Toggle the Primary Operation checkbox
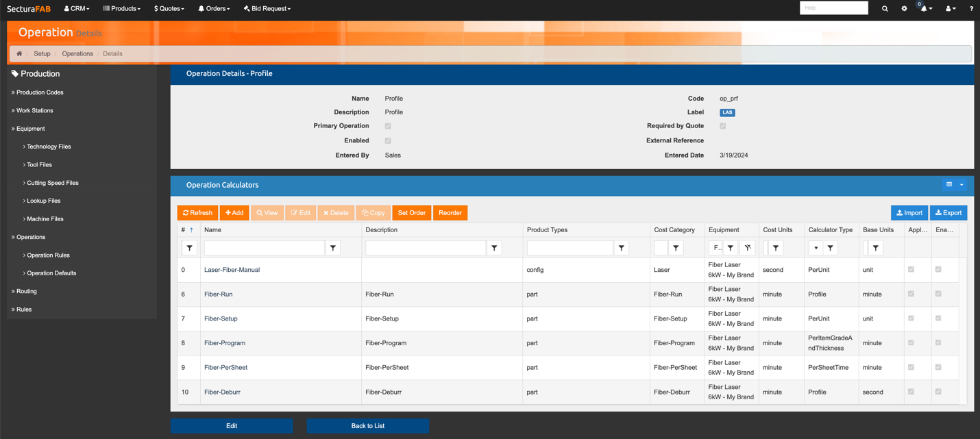Screen dimensions: 980x439 click(388, 126)
